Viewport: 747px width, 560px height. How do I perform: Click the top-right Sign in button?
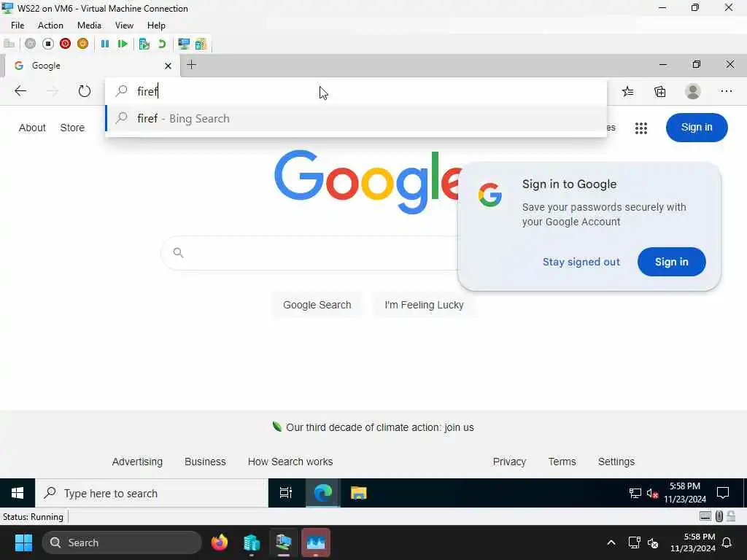click(697, 128)
